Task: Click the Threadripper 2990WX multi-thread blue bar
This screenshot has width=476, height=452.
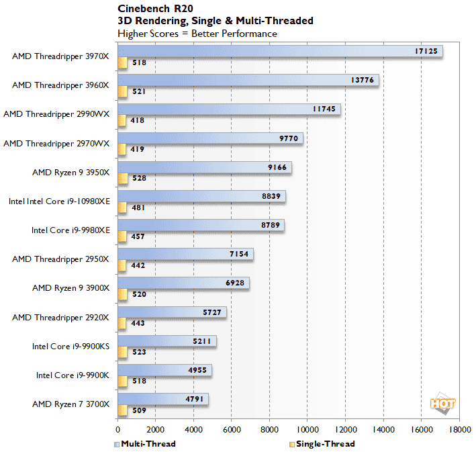Action: (229, 109)
